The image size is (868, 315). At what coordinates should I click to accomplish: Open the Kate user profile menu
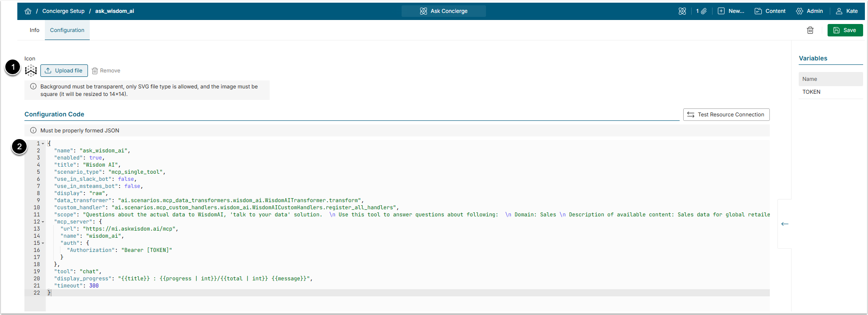pyautogui.click(x=847, y=11)
